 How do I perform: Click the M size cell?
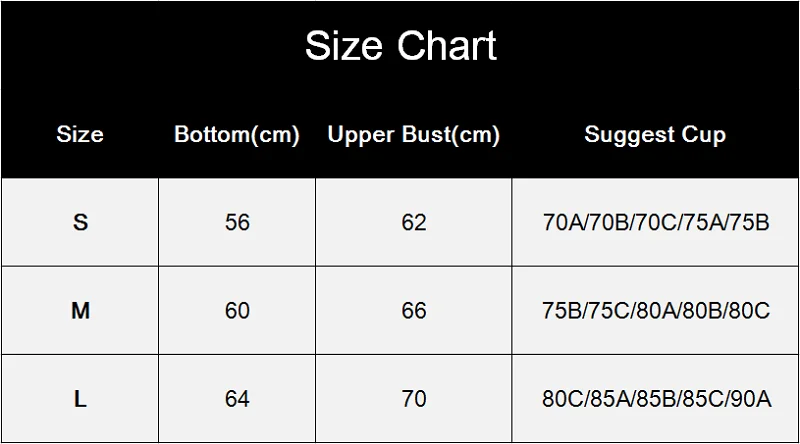80,310
